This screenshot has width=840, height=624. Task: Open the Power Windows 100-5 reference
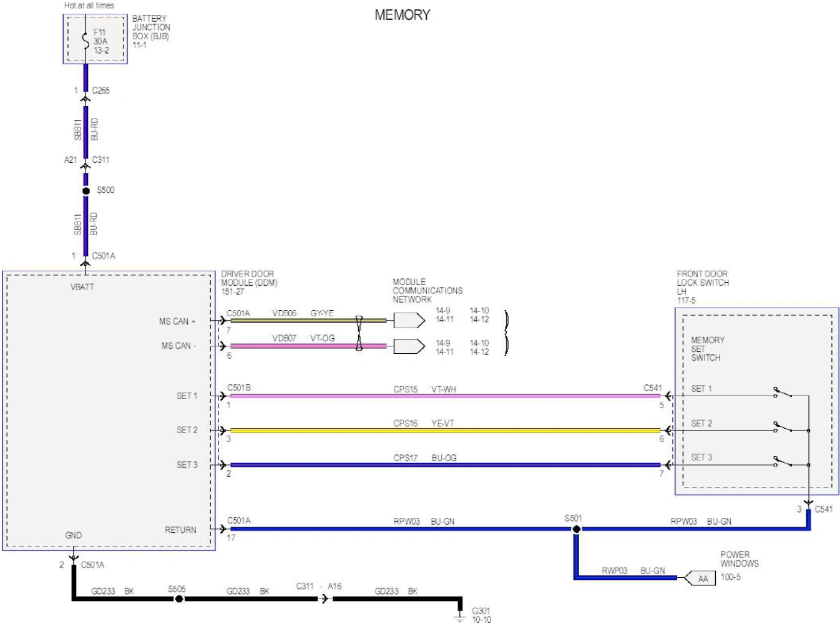[x=730, y=577]
